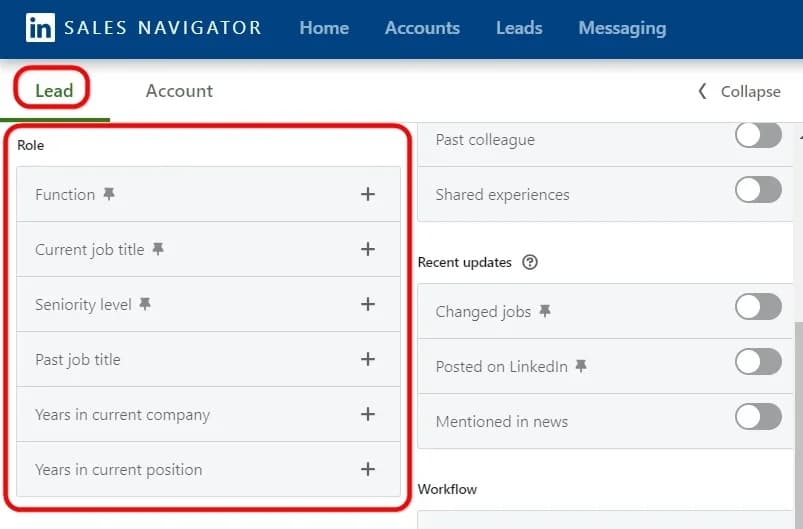The width and height of the screenshot is (803, 529).
Task: Click the Role section heading
Action: point(31,145)
